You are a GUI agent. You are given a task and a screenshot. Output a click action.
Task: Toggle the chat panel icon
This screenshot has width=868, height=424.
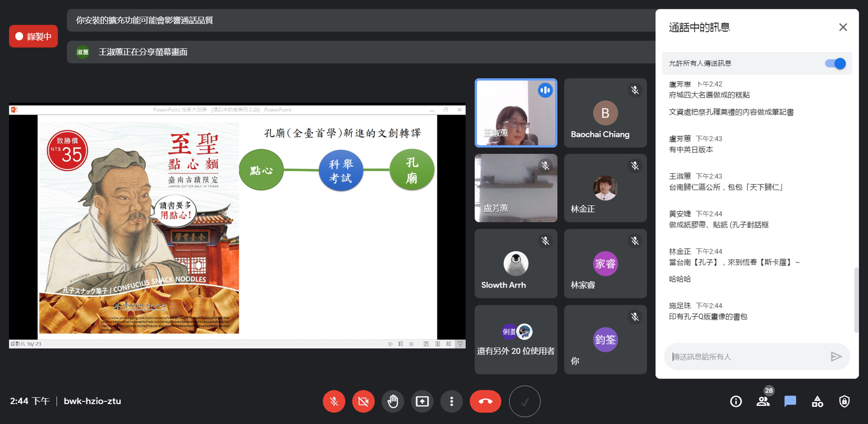pos(790,401)
